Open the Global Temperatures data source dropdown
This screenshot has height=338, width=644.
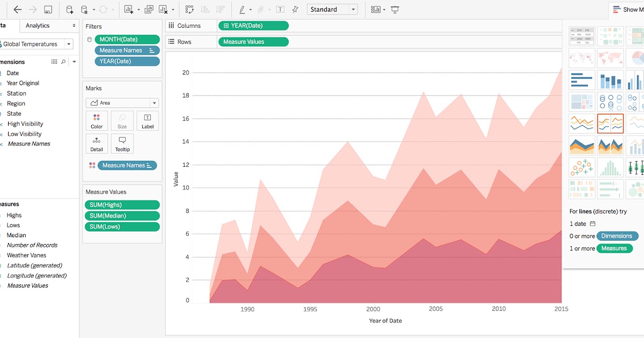click(x=68, y=44)
